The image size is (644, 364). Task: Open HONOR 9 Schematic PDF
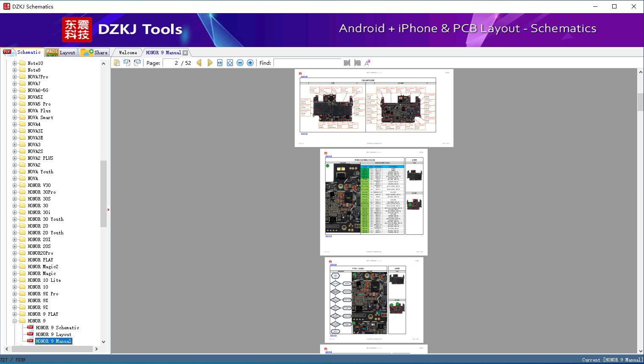click(x=57, y=328)
